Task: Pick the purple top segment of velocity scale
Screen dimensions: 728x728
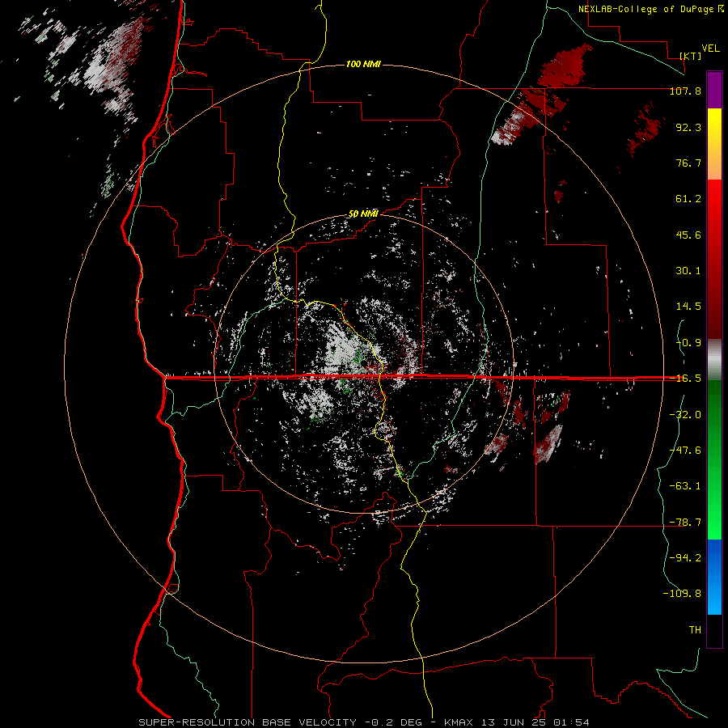Action: click(714, 90)
